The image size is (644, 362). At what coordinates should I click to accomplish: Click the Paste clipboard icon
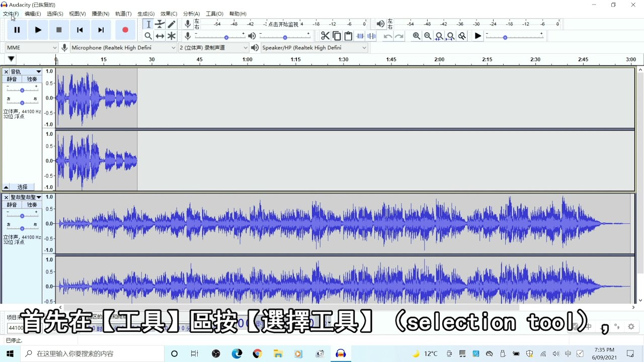(x=348, y=36)
